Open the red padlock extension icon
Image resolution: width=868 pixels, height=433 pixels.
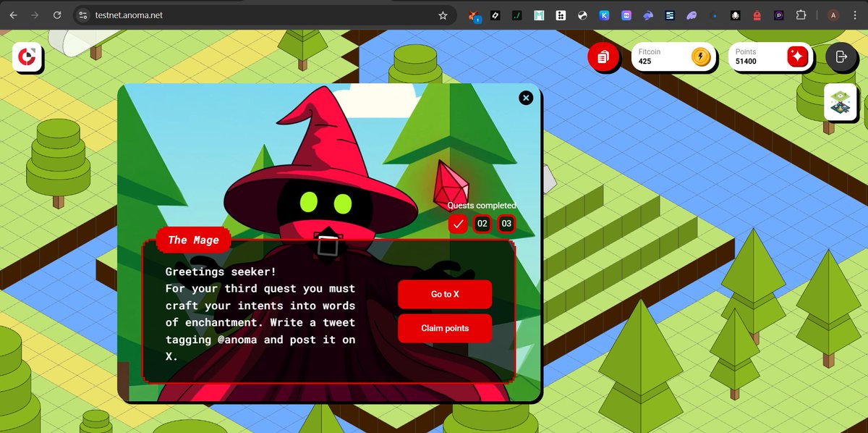pos(757,15)
